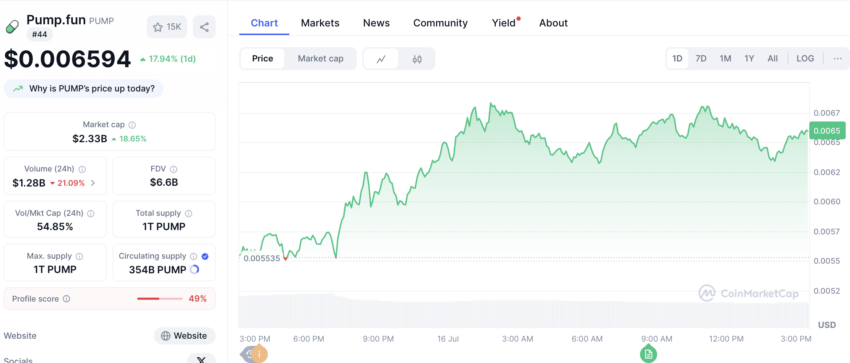Open the circulating supply ring indicator
This screenshot has width=850, height=363.
195,269
